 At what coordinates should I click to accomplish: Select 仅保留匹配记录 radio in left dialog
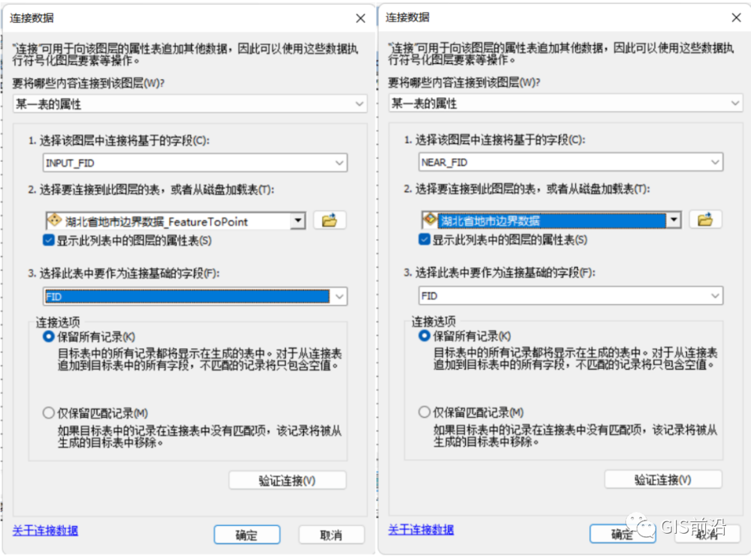(x=49, y=413)
